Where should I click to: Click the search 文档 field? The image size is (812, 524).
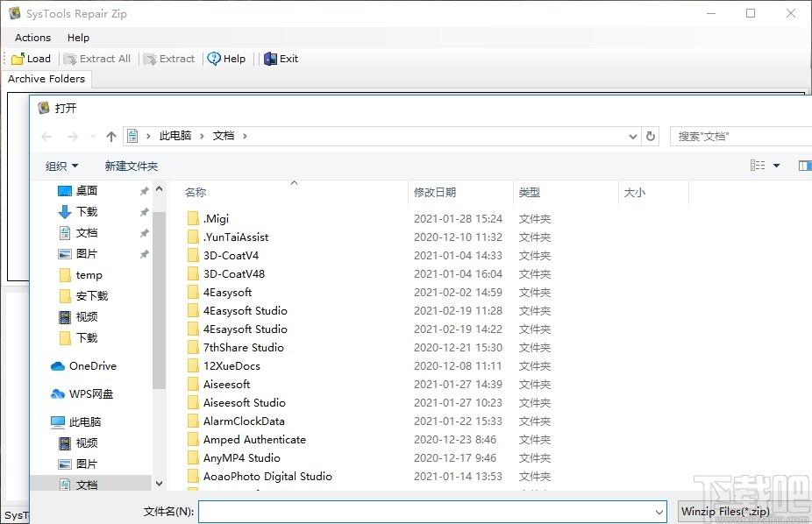741,137
